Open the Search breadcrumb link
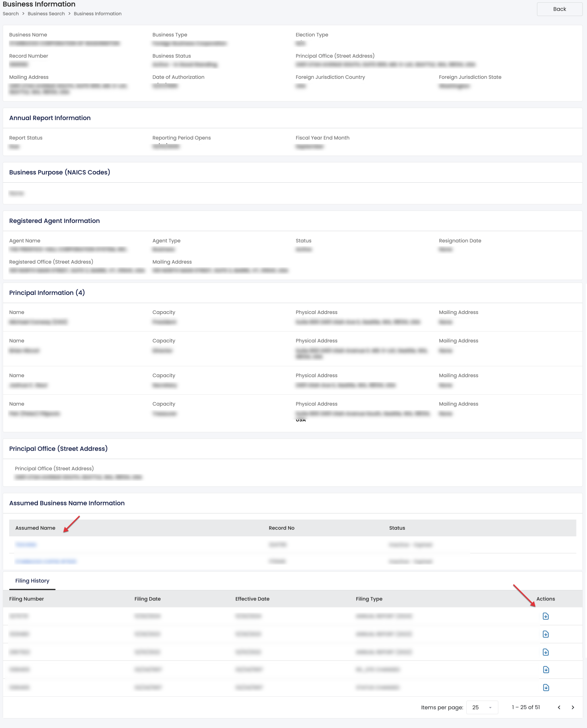 click(11, 14)
